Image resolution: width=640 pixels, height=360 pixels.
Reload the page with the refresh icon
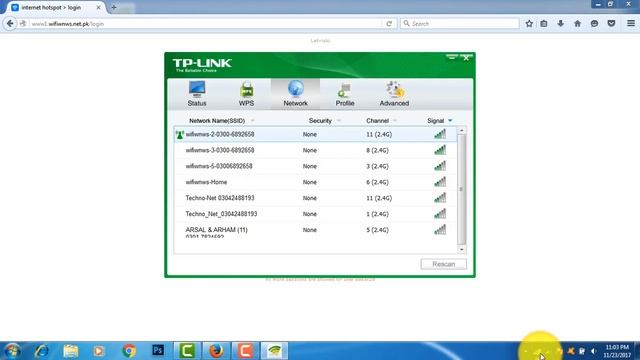tap(389, 24)
